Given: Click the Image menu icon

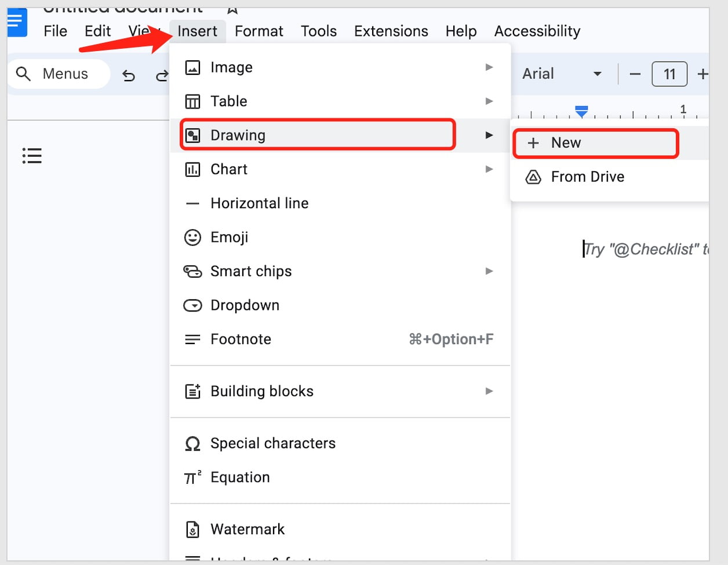Looking at the screenshot, I should click(x=192, y=68).
